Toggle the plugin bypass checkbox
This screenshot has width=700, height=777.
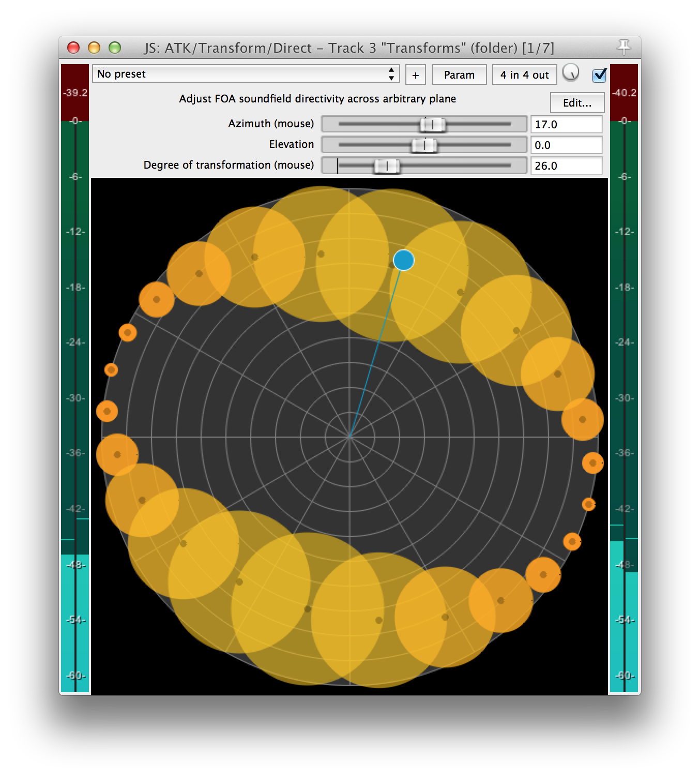coord(599,75)
